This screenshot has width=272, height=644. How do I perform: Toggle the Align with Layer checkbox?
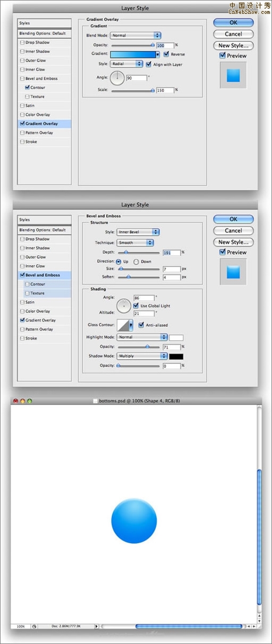(148, 64)
